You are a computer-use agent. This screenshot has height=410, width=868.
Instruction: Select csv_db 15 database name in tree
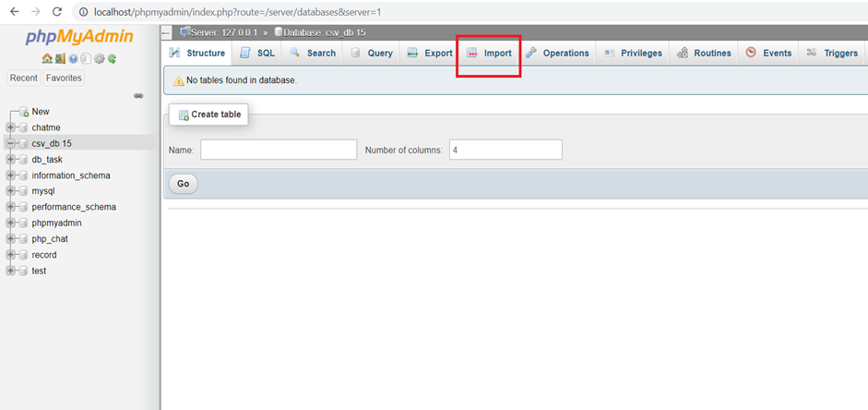[52, 143]
